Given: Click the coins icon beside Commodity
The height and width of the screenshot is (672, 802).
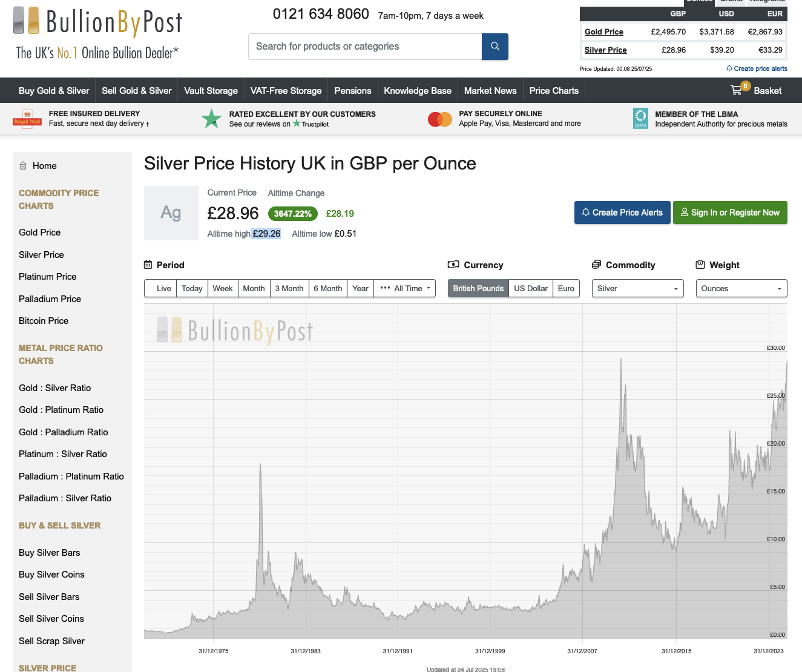Looking at the screenshot, I should coord(596,265).
